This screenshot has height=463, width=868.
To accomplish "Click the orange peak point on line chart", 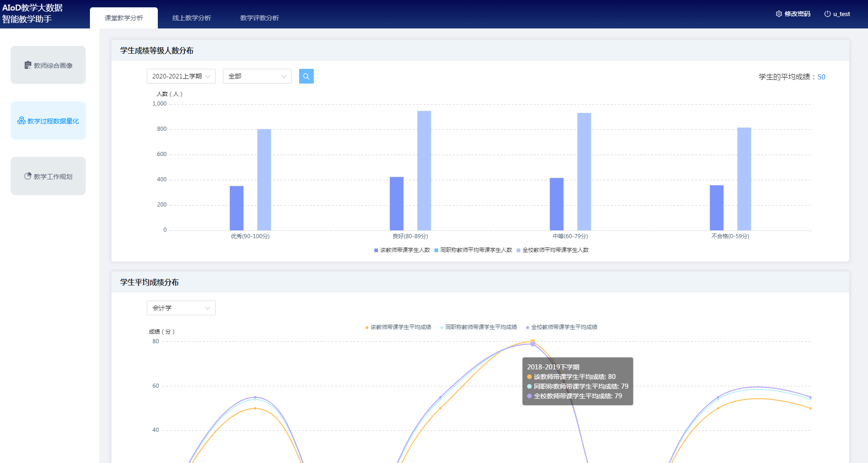I will [533, 341].
